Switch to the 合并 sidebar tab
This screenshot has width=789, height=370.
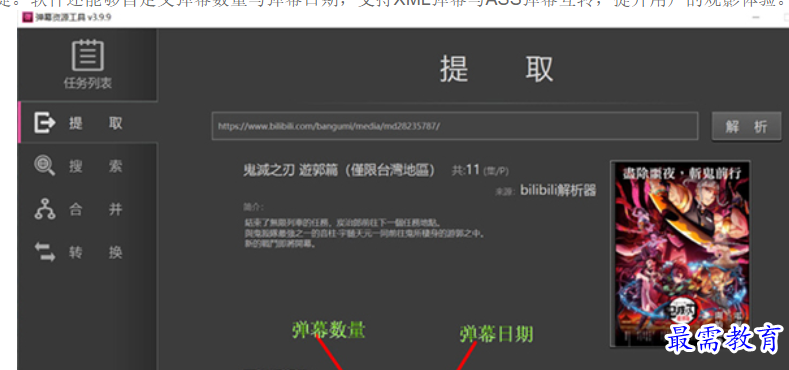click(96, 209)
